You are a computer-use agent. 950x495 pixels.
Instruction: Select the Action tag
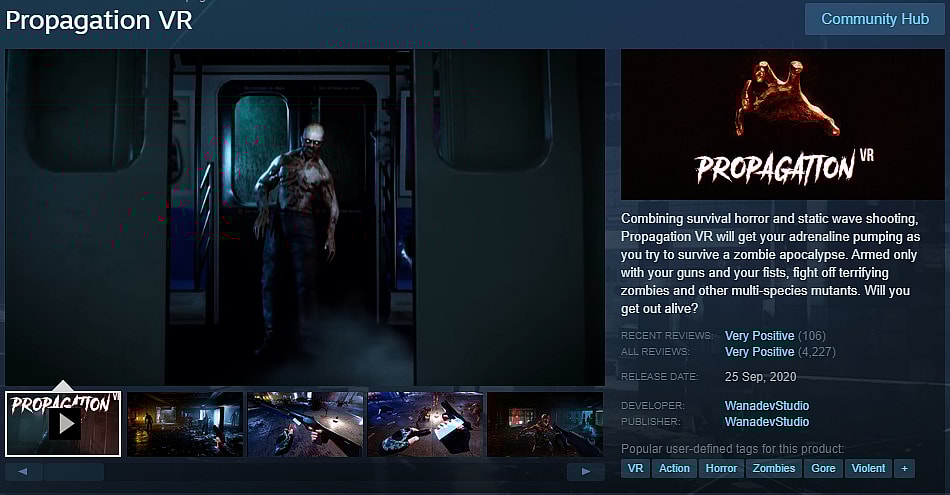click(674, 468)
